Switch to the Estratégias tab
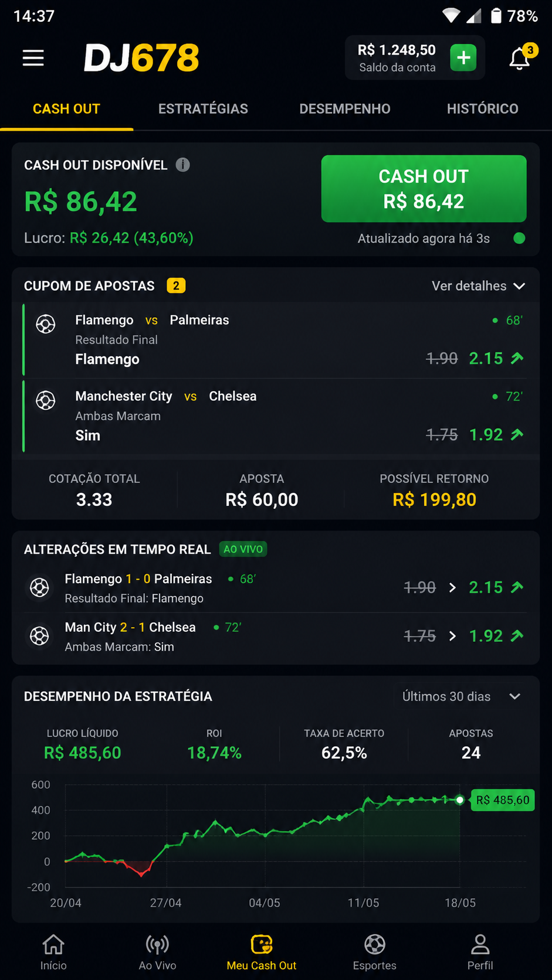The image size is (552, 980). pos(203,108)
